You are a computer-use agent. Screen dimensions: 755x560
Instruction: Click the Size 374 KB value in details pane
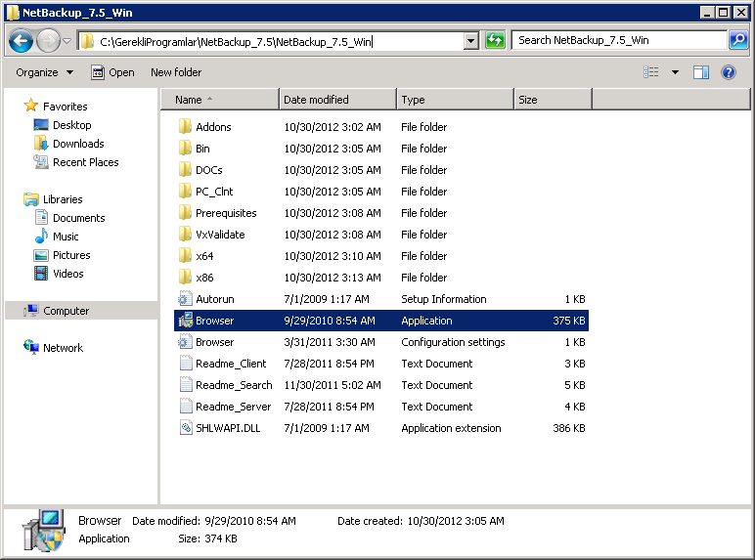pos(221,538)
